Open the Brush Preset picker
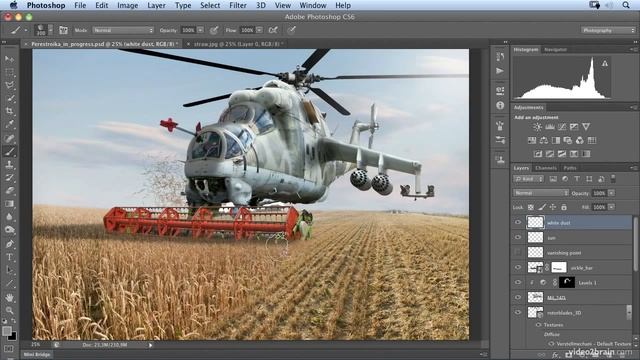Image resolution: width=640 pixels, height=360 pixels. coord(44,30)
